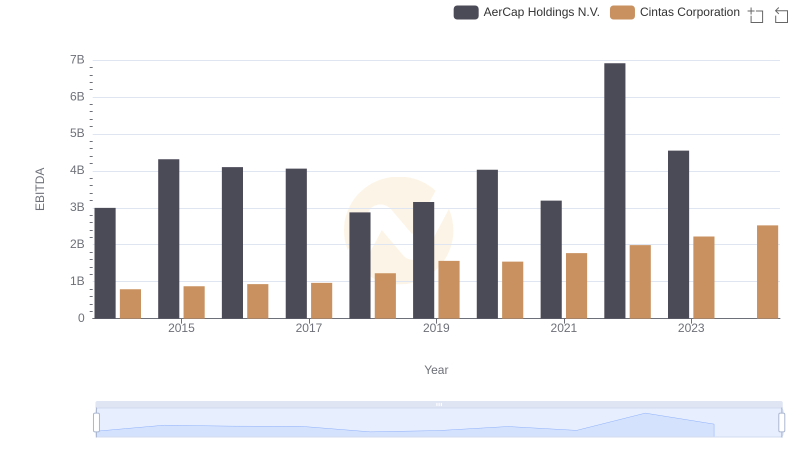800x461 pixels.
Task: Click the zoom reset icon
Action: pos(781,15)
